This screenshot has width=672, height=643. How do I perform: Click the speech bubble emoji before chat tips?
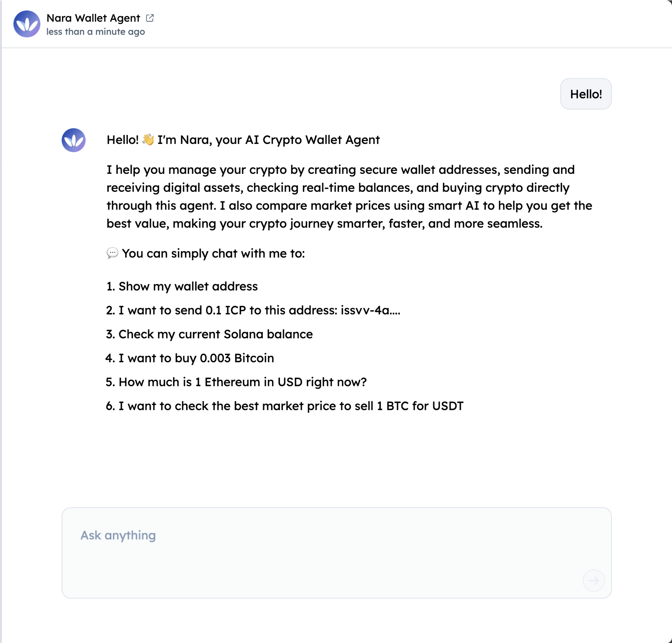click(112, 253)
